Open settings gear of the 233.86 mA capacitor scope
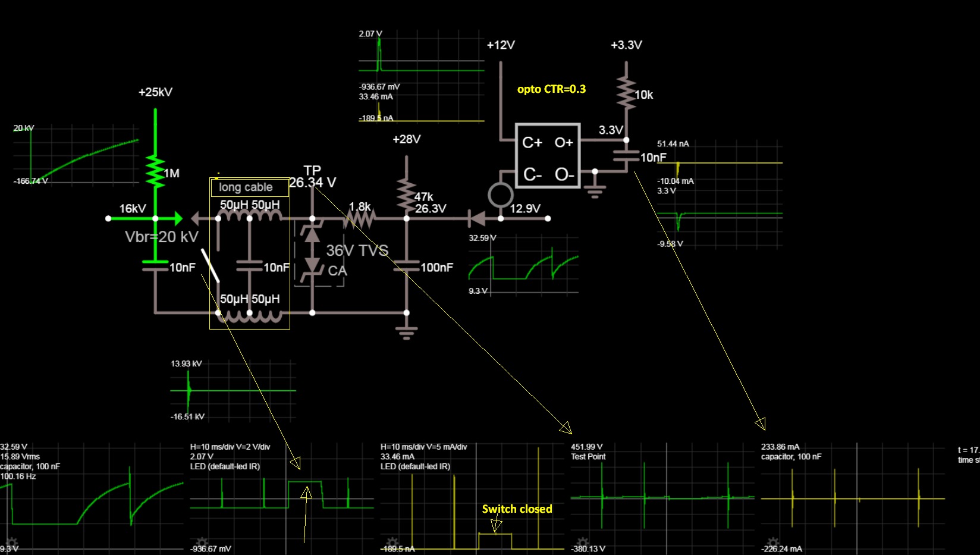 tap(772, 543)
